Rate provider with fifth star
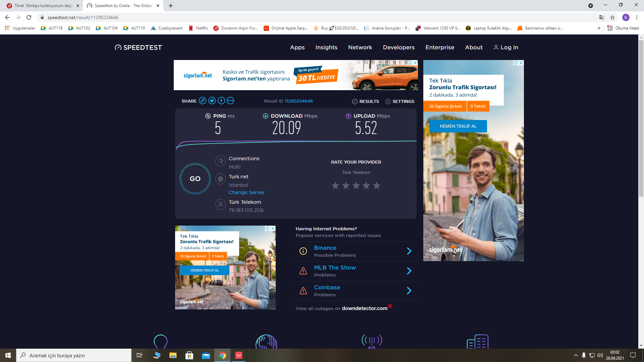644x362 pixels. point(377,185)
